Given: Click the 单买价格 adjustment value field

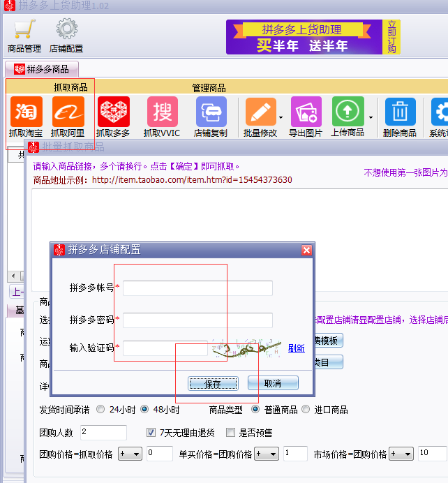Looking at the screenshot, I should coord(295,454).
